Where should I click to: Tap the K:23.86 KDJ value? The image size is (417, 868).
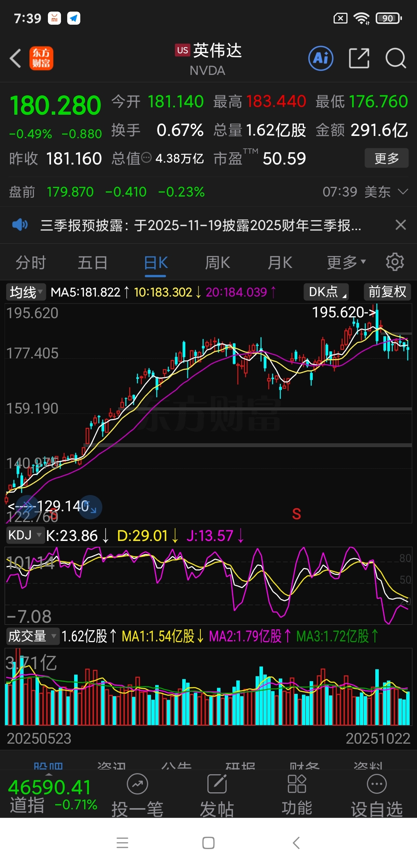[72, 536]
